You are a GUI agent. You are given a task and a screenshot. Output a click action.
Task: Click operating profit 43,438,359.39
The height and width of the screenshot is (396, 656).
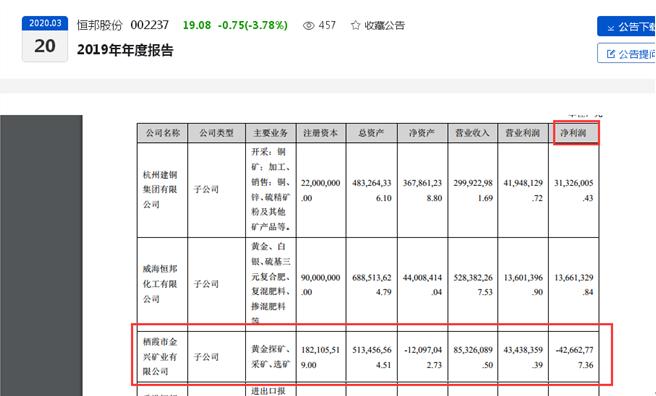tap(523, 357)
